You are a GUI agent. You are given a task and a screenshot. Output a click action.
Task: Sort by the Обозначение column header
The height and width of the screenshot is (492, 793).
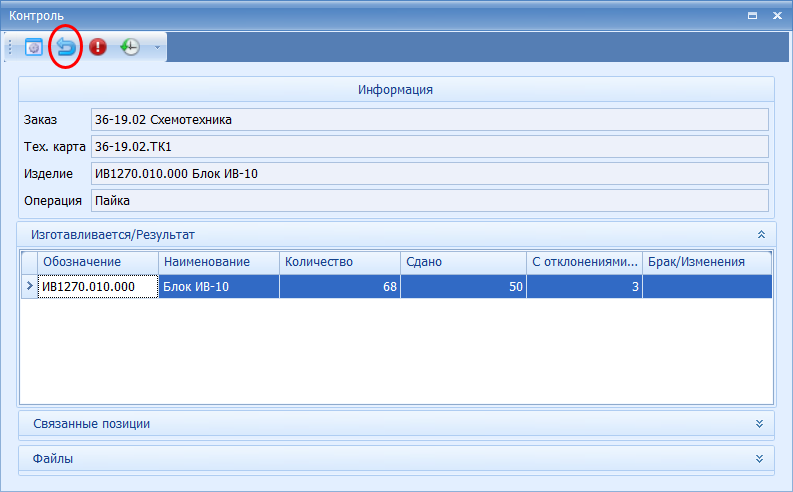click(x=98, y=262)
